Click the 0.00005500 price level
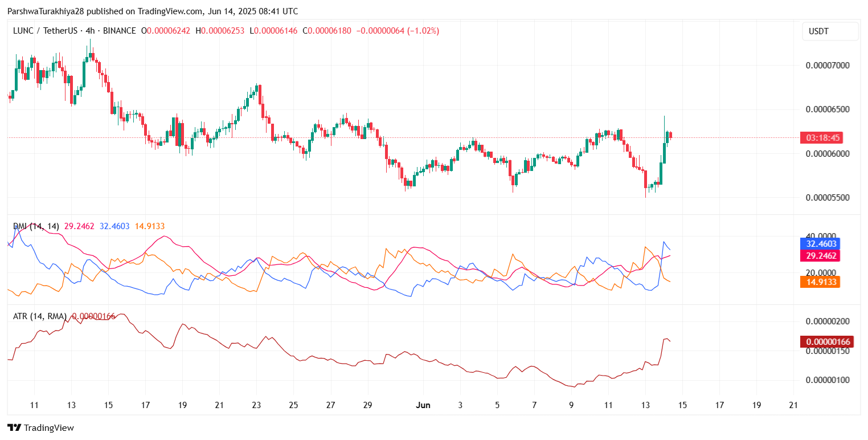The height and width of the screenshot is (440, 868). 828,198
